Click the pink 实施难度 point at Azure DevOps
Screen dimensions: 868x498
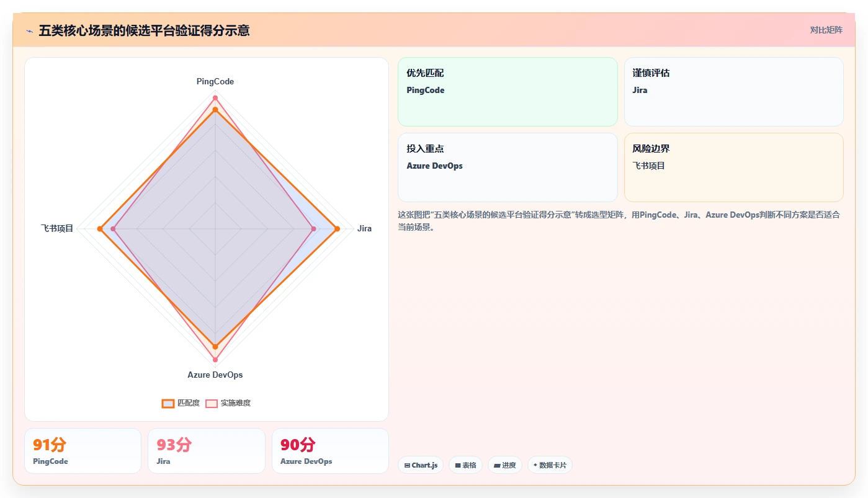(x=215, y=360)
